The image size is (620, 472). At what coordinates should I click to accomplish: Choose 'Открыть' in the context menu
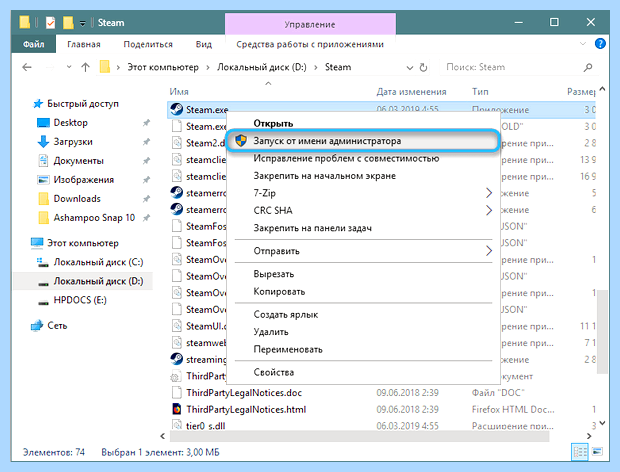pyautogui.click(x=273, y=123)
